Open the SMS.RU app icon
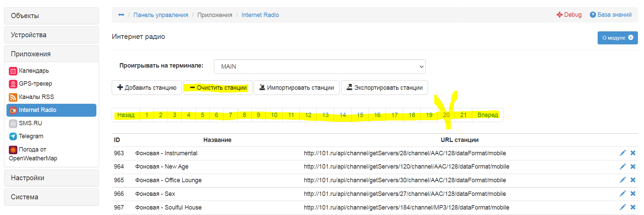This screenshot has height=215, width=644. pyautogui.click(x=13, y=124)
